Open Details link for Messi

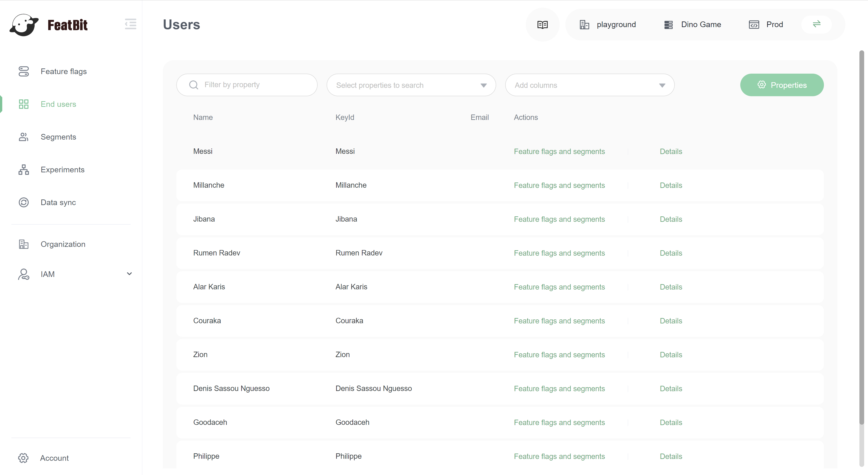coord(670,152)
